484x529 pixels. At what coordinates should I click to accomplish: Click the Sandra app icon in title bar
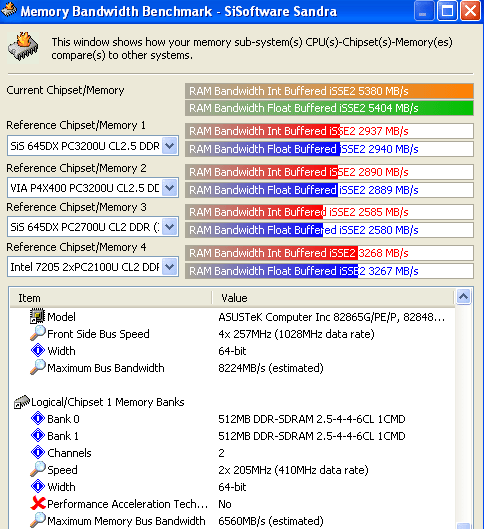pos(9,10)
